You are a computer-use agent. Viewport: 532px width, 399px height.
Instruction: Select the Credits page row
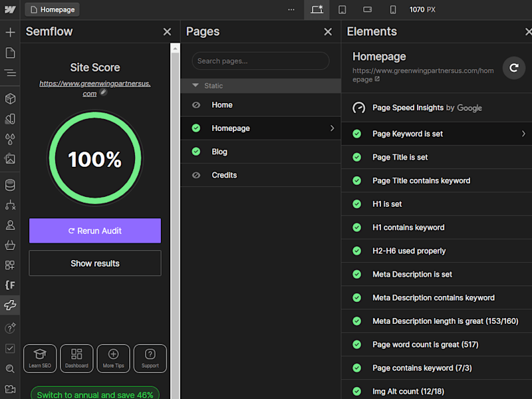261,175
